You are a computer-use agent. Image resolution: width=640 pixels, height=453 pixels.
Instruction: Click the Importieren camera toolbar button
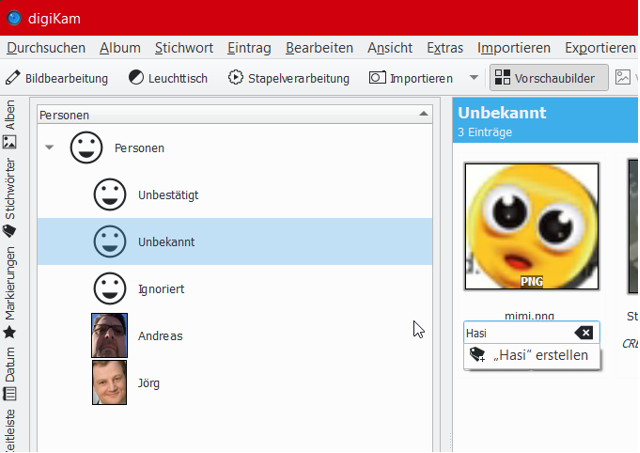[x=411, y=78]
